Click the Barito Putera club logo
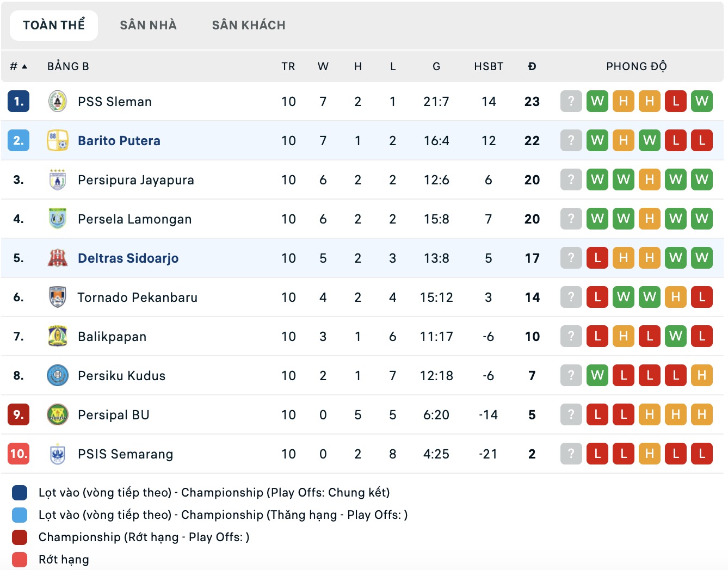Image resolution: width=728 pixels, height=570 pixels. pos(58,140)
